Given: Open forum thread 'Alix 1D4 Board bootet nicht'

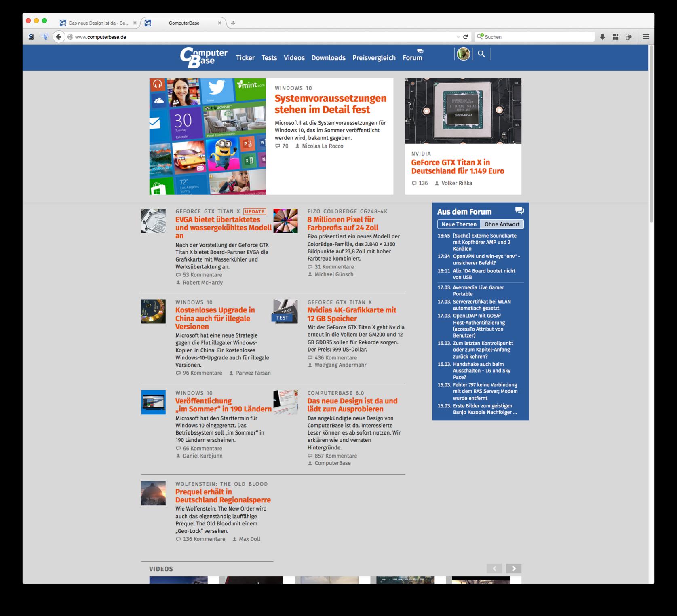Looking at the screenshot, I should pyautogui.click(x=484, y=274).
